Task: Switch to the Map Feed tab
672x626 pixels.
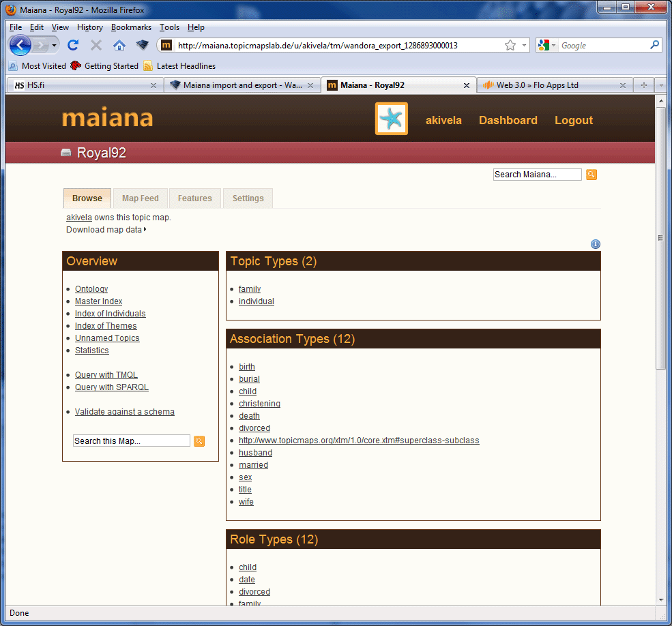Action: (x=140, y=198)
